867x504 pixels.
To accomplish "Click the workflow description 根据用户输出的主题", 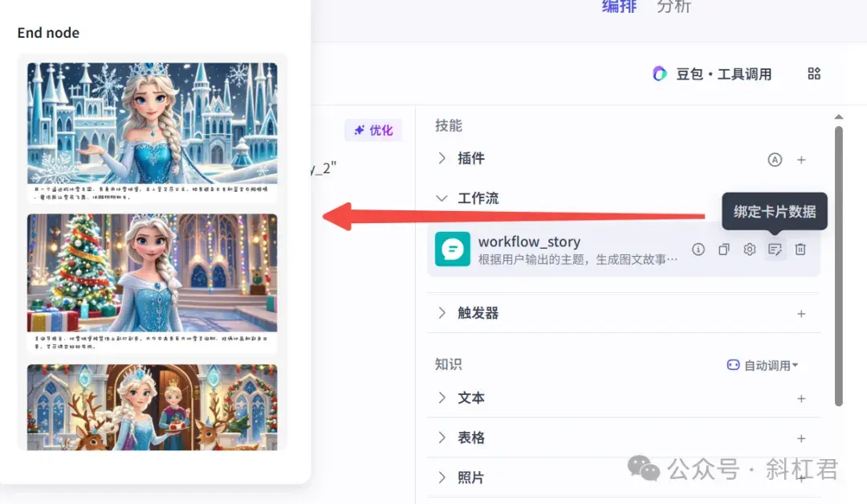I will pyautogui.click(x=577, y=260).
